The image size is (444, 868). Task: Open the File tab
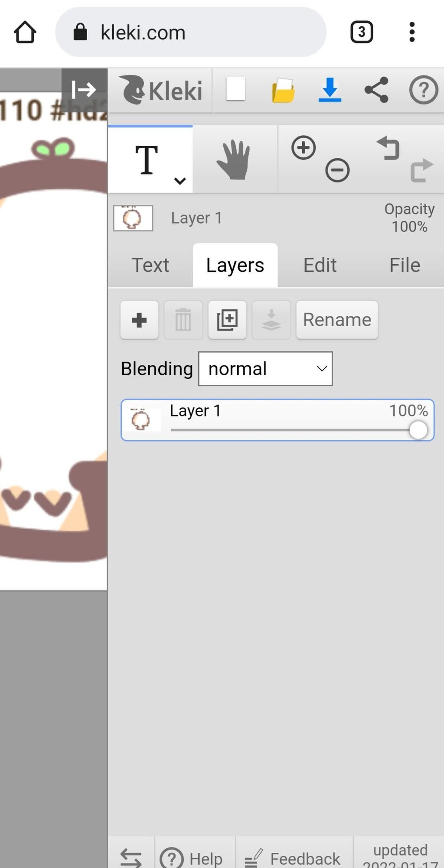coord(404,265)
